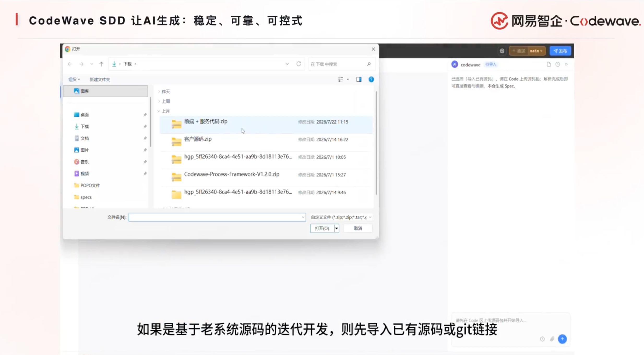This screenshot has width=644, height=355.
Task: Open the new document icon beside codewave
Action: (x=548, y=64)
